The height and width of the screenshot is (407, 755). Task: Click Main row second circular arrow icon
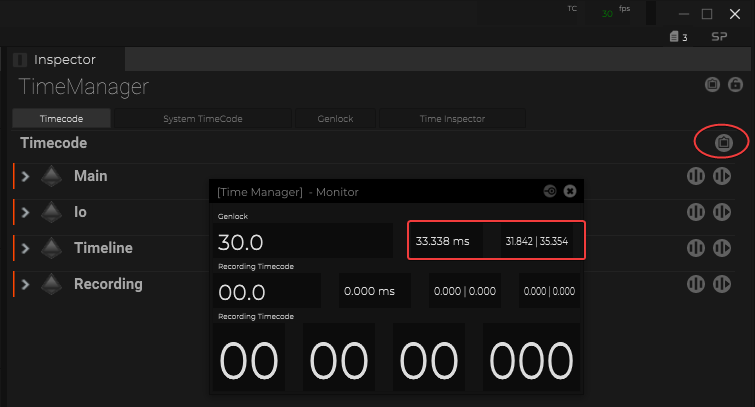click(x=722, y=176)
